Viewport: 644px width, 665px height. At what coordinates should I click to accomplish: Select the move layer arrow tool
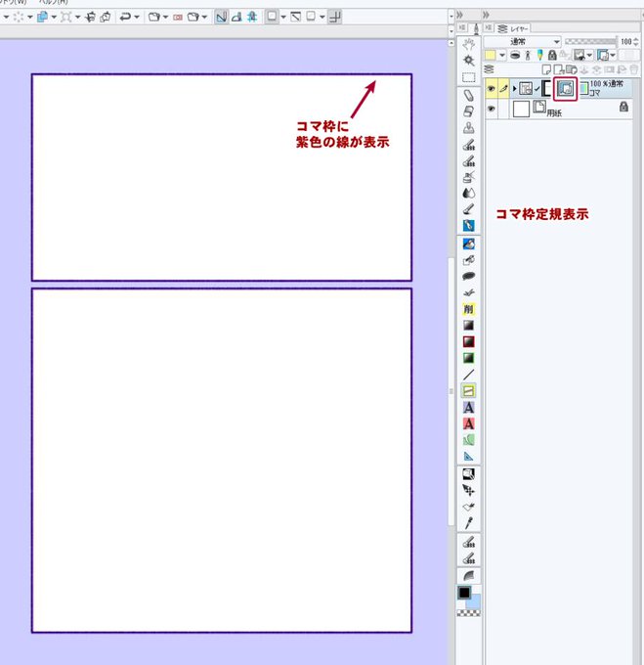pos(469,490)
